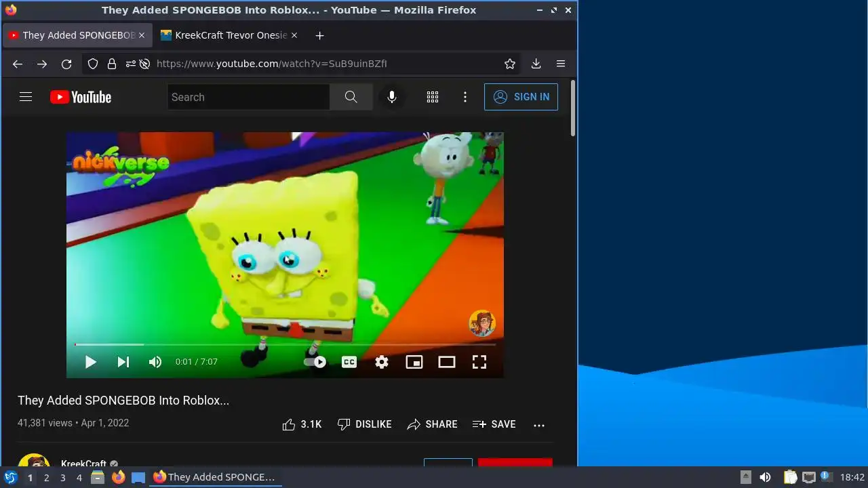Go forward one page in Firefox
The image size is (868, 488).
(x=42, y=64)
